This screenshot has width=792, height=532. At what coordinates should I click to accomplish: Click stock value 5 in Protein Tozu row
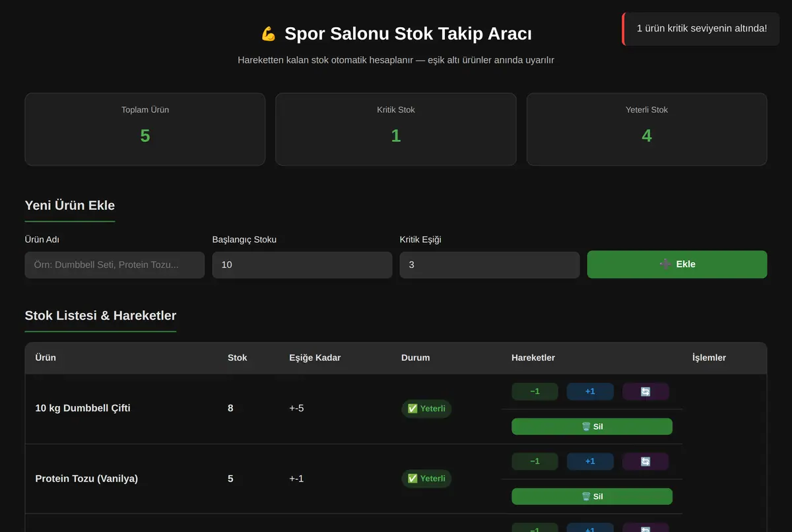pos(230,479)
